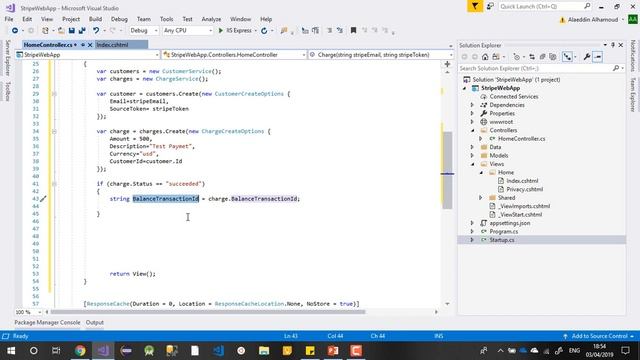Collapse the if charge.Status block at line 41
Viewport: 640px width, 360px height.
pos(54,184)
